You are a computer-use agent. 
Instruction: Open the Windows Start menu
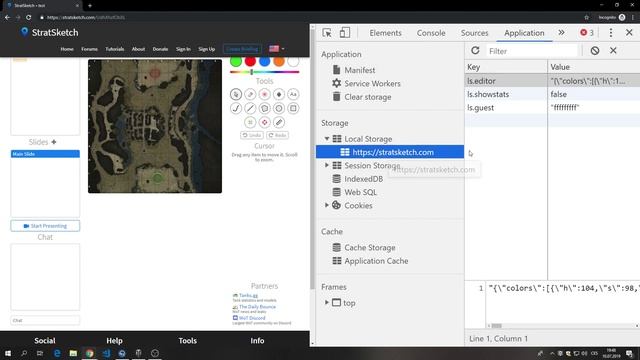pyautogui.click(x=8, y=353)
